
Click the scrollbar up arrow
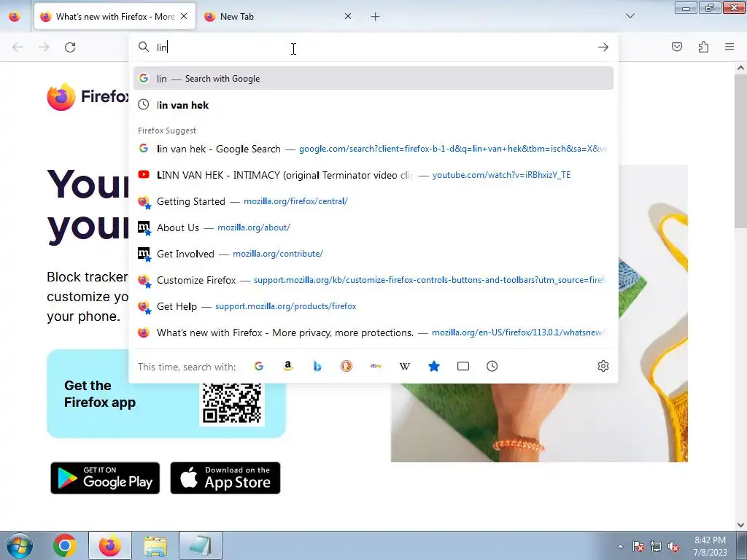[x=740, y=68]
